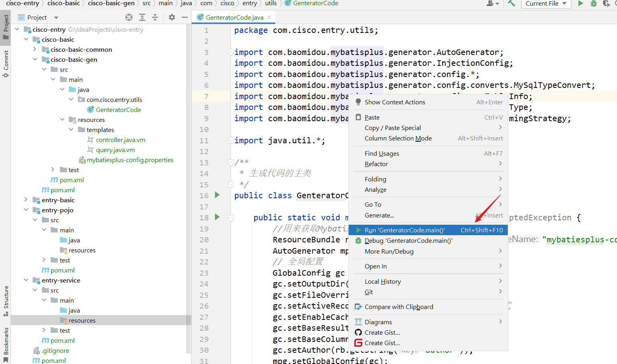Click the Collapse All icon in Project panel

pos(155,17)
